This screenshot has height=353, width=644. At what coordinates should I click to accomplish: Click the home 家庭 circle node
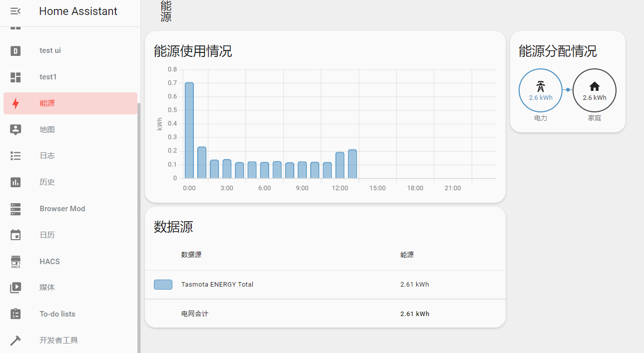tap(595, 90)
